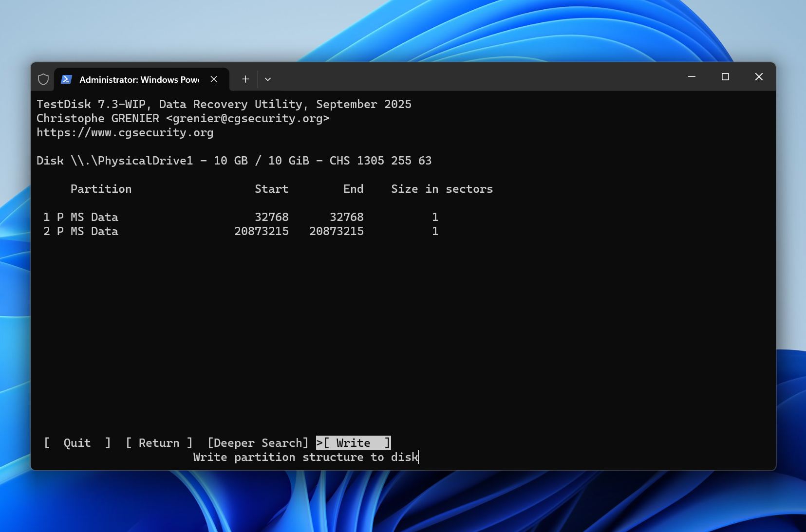Click the second MS Data partition row
The height and width of the screenshot is (532, 806).
(241, 231)
